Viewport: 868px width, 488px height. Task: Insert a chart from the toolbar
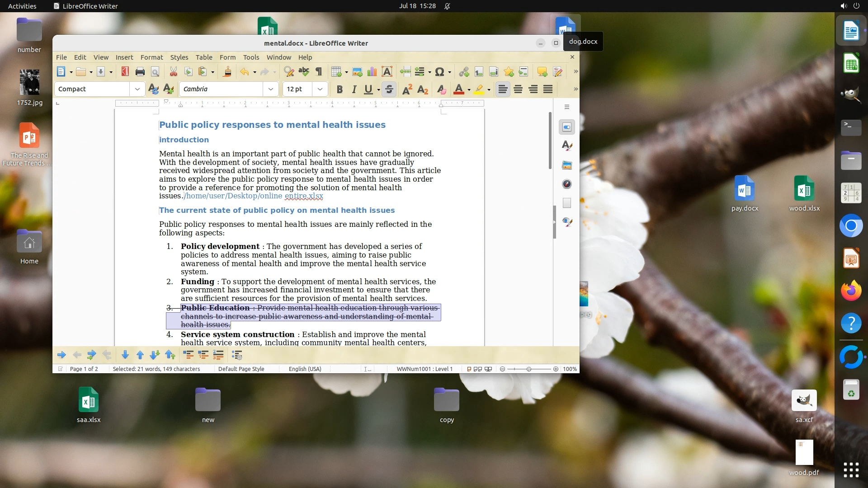point(372,72)
